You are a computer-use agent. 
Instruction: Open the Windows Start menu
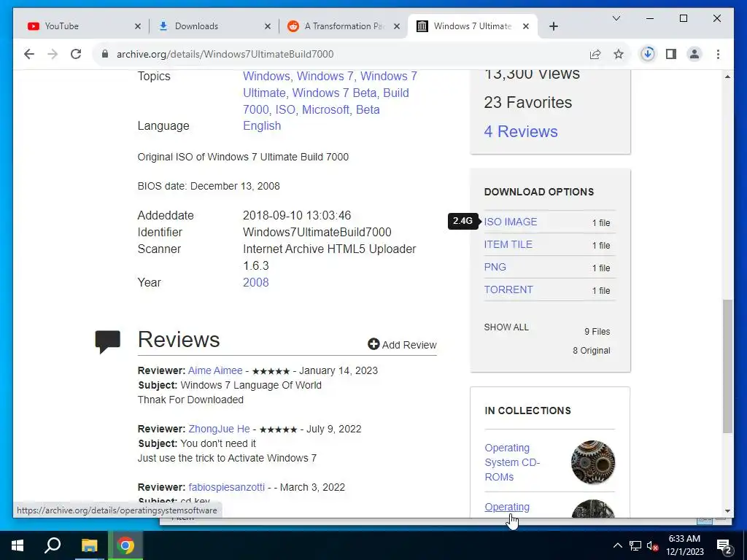coord(18,545)
